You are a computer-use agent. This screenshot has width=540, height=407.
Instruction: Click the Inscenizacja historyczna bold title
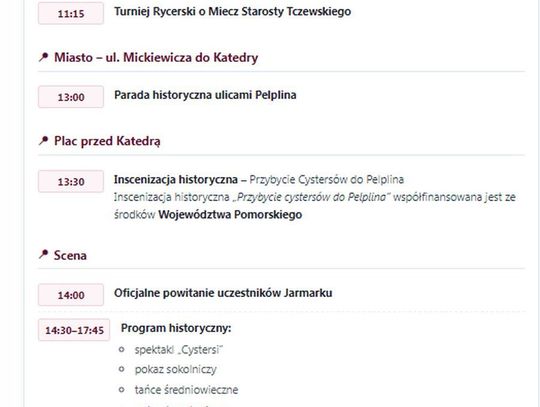[x=176, y=179]
